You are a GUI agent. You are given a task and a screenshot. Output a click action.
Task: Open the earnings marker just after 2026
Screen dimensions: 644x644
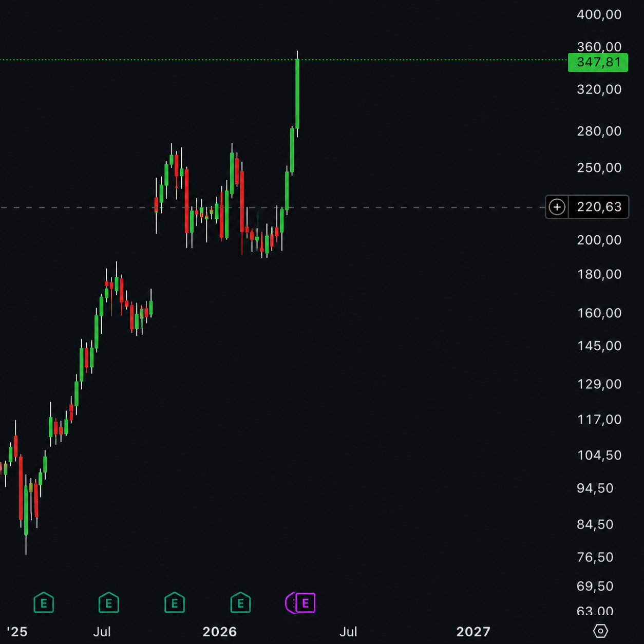pyautogui.click(x=240, y=603)
